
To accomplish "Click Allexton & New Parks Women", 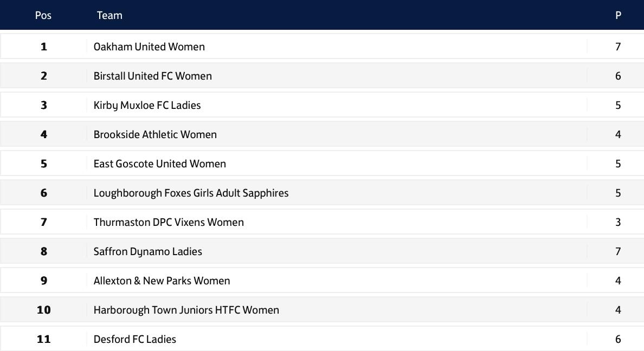I will click(162, 281).
